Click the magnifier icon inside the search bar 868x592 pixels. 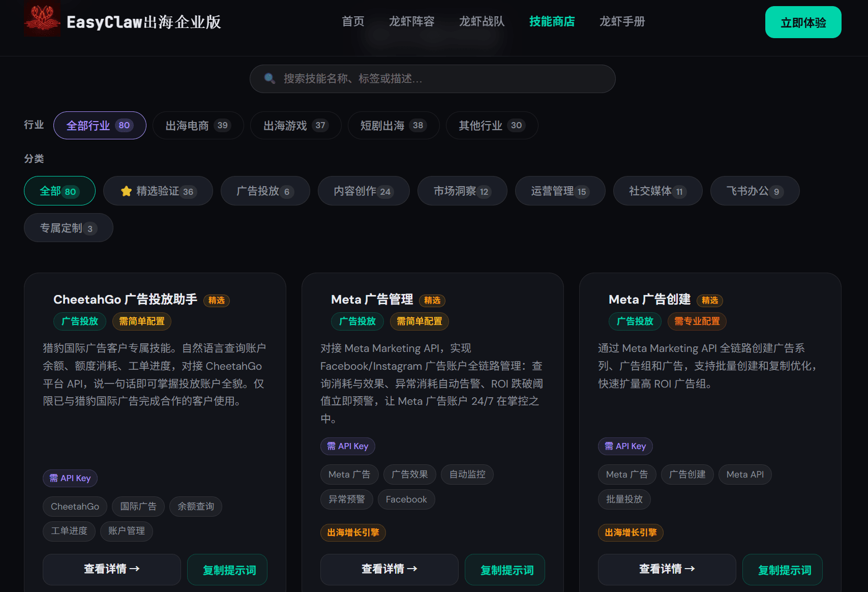click(270, 79)
